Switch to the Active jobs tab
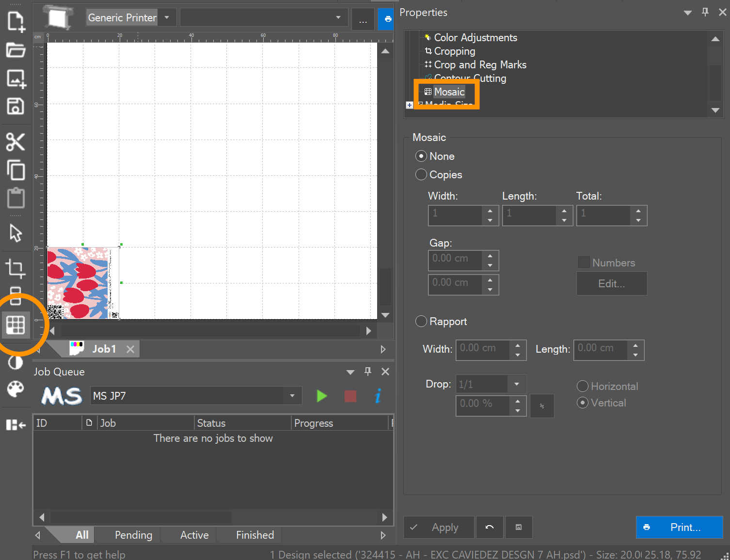The image size is (730, 560). pos(194,535)
